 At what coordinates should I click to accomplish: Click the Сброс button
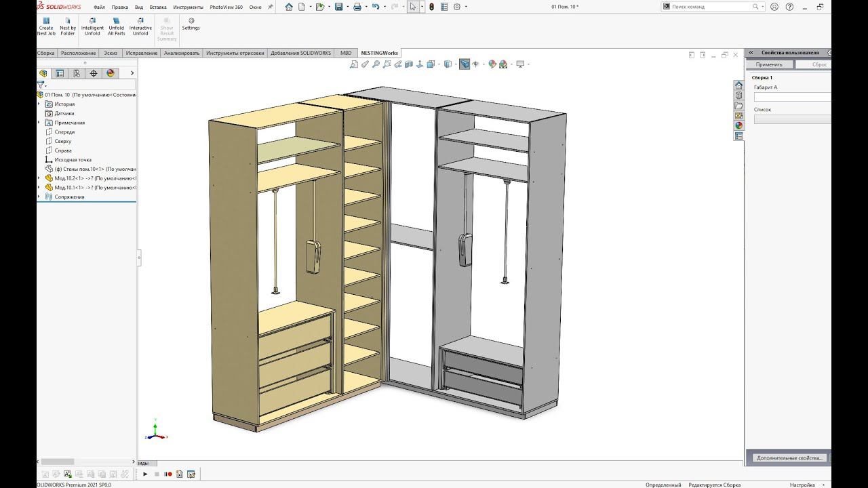813,64
